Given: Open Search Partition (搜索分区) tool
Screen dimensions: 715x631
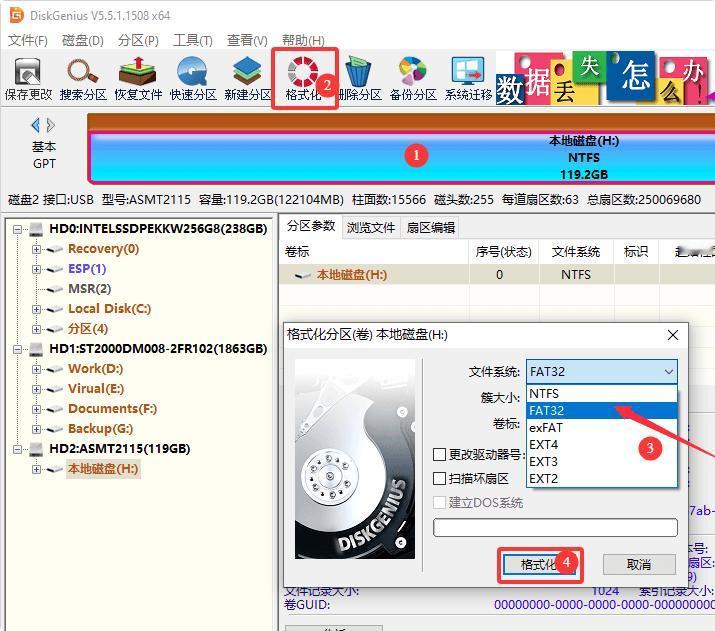Looking at the screenshot, I should click(83, 73).
